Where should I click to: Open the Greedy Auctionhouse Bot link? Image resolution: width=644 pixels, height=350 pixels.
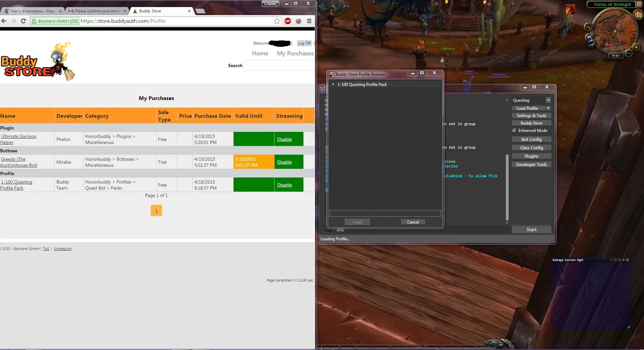point(18,162)
